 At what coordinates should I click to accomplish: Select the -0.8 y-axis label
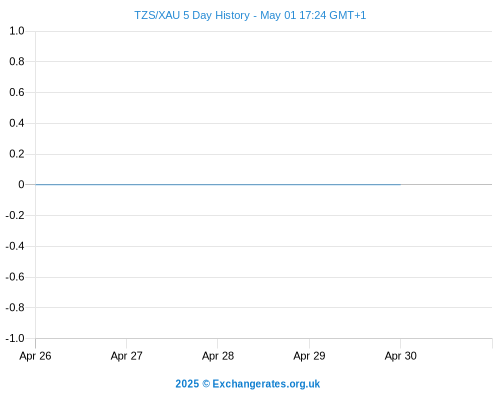point(15,307)
